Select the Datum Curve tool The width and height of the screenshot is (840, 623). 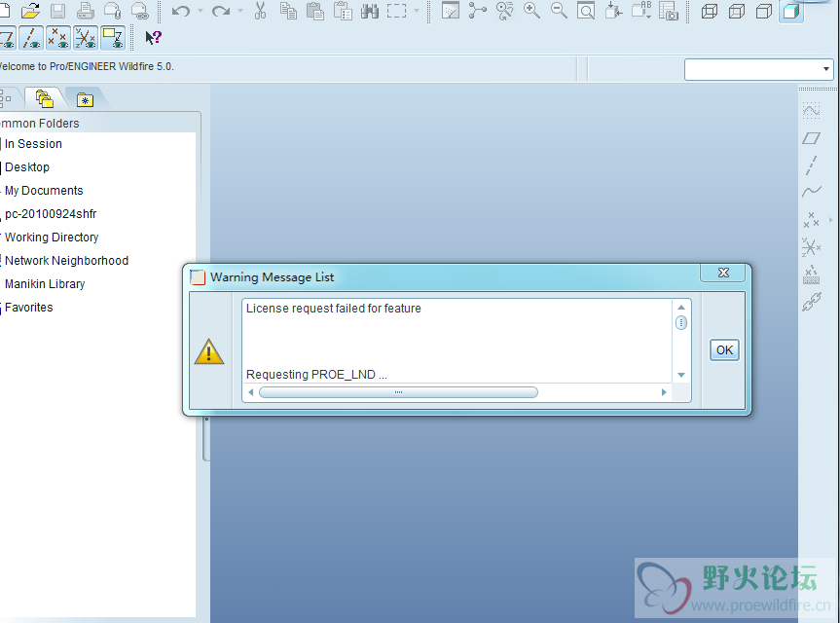tap(811, 192)
